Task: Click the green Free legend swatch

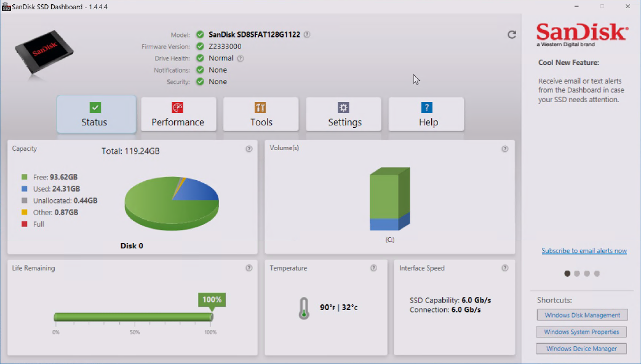Action: tap(25, 177)
